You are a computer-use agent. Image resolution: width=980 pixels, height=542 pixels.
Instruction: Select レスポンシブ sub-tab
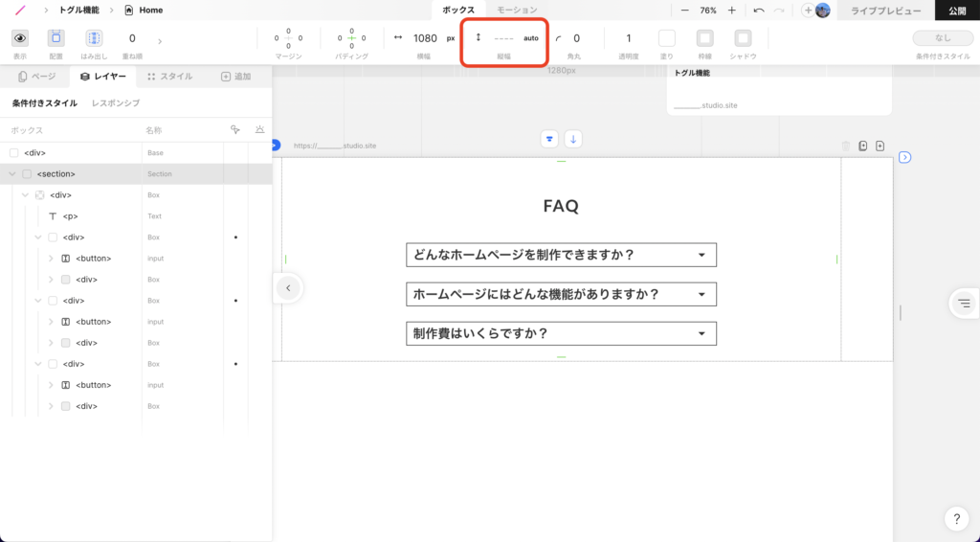tap(116, 103)
